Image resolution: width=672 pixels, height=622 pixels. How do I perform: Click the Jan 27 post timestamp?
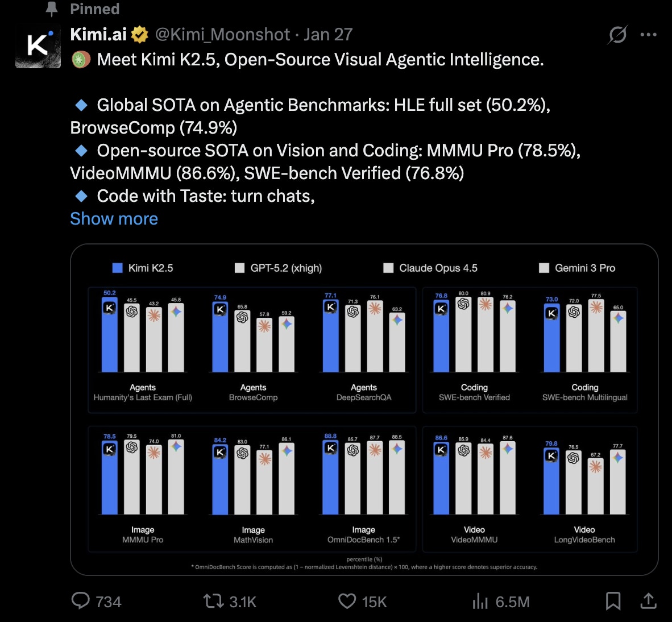click(x=328, y=35)
